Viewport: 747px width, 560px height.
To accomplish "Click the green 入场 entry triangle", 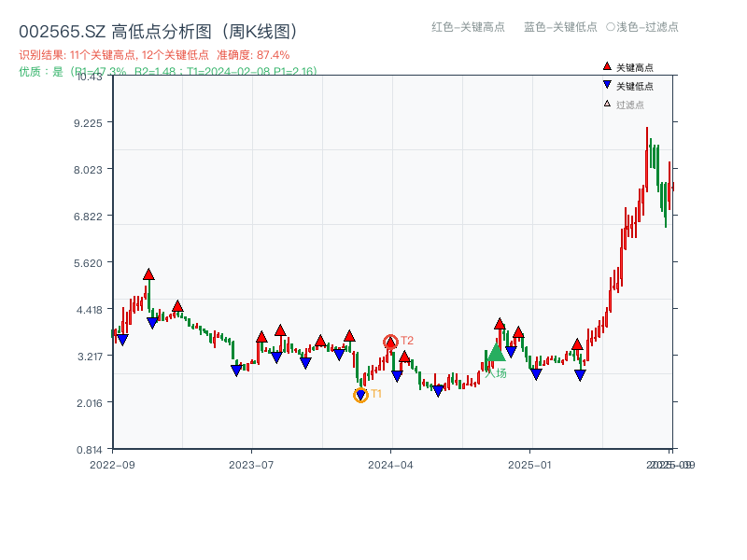I will pos(496,353).
